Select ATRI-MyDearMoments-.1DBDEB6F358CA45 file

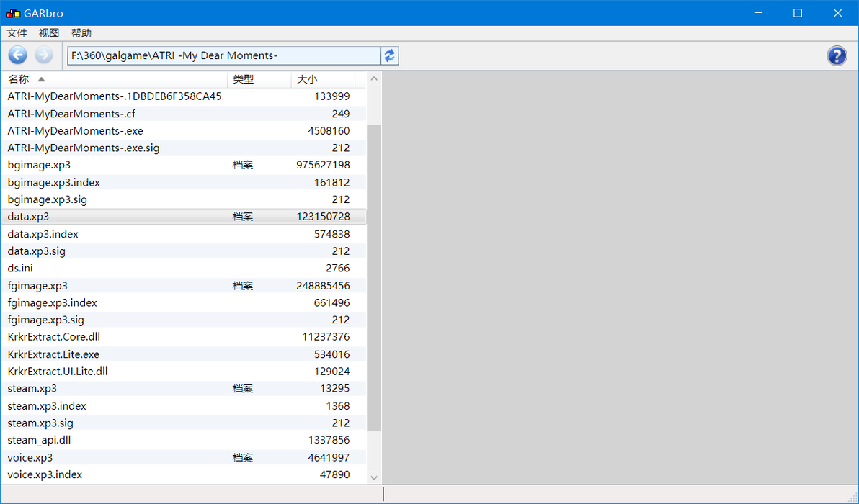[x=184, y=96]
